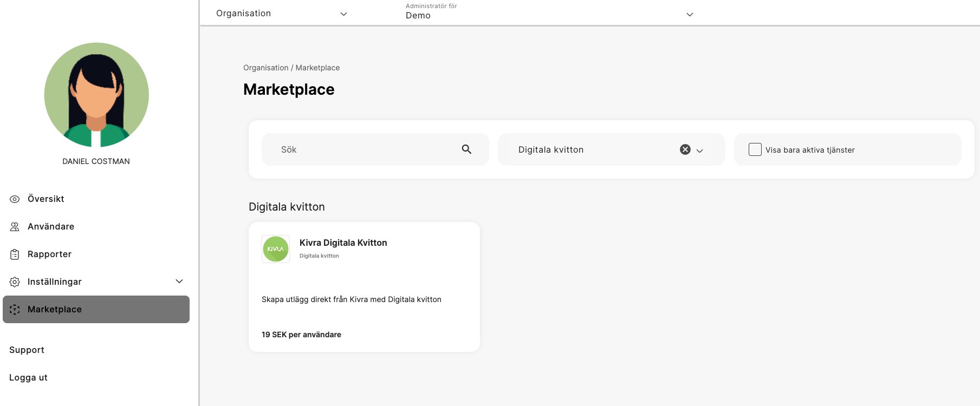Go to Översikt in the sidebar
980x406 pixels.
(96, 199)
